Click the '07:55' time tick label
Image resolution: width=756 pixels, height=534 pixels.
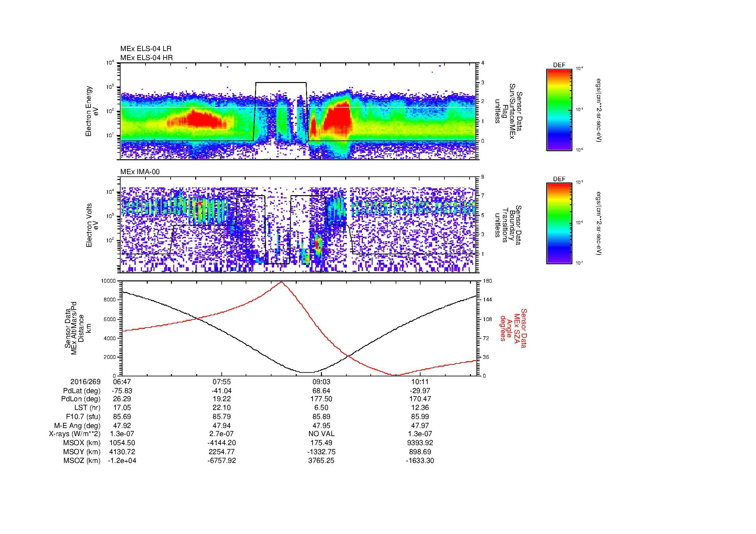[x=222, y=382]
